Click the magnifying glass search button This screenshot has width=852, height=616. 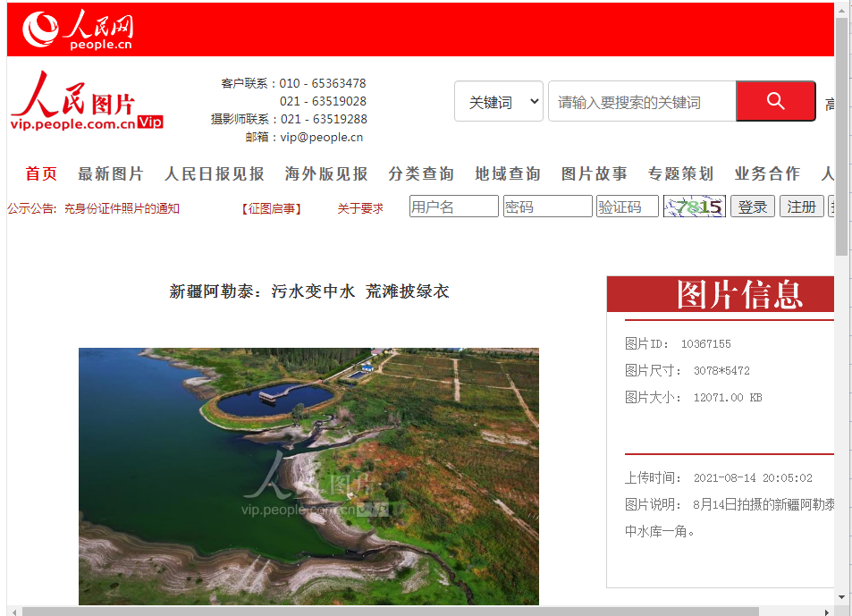click(775, 101)
